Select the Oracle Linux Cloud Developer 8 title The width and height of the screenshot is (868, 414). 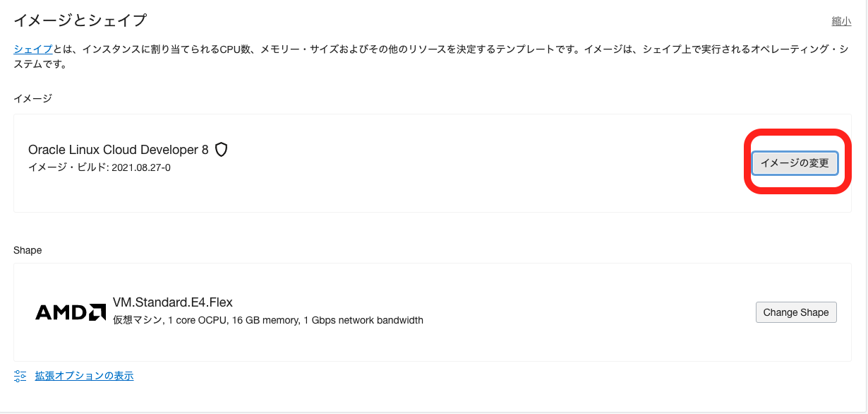point(118,150)
